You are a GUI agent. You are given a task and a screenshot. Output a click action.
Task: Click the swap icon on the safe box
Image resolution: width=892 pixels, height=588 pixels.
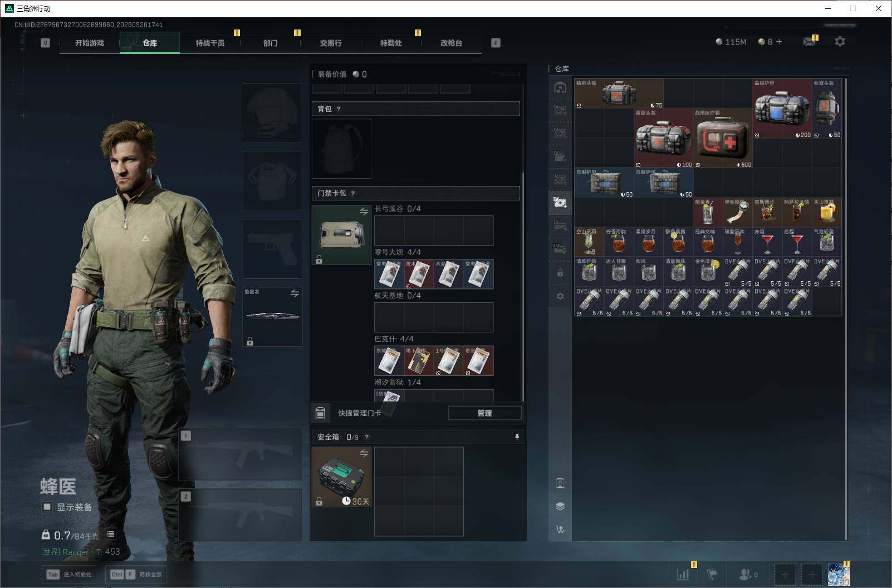click(x=364, y=453)
